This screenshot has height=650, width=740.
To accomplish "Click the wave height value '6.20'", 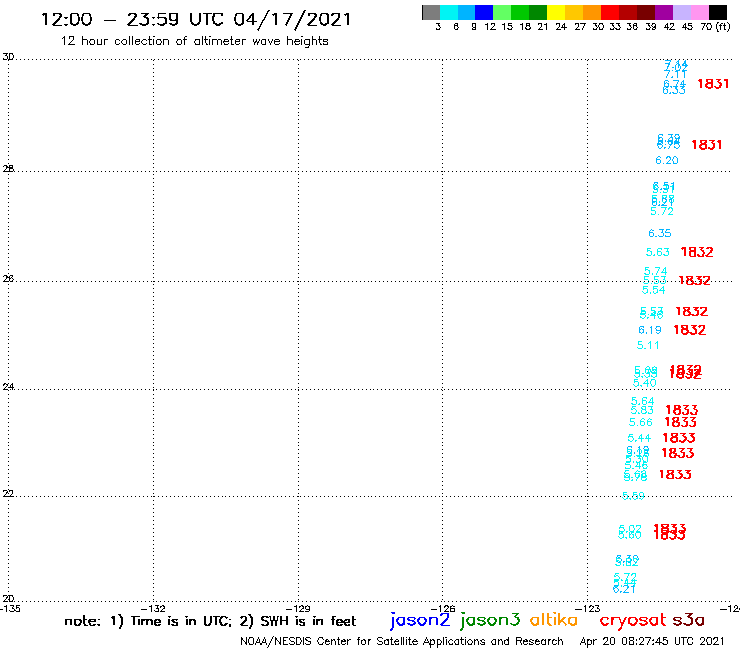I will point(666,160).
